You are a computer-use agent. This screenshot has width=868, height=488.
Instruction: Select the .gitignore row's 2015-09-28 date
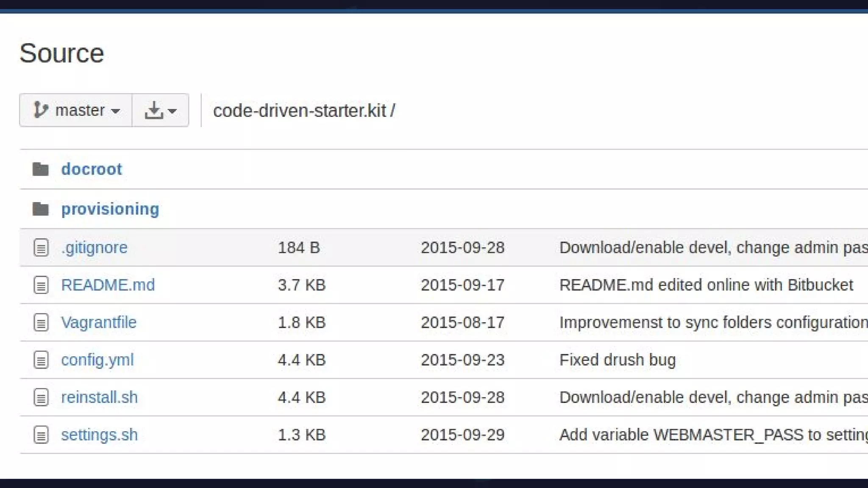[x=462, y=248]
